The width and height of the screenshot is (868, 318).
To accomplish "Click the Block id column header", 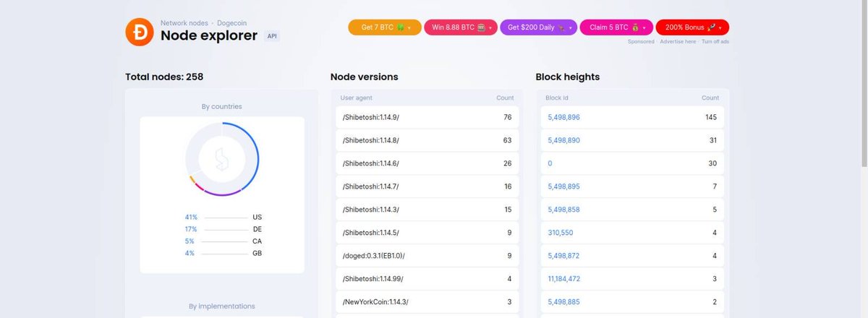I will pos(558,98).
